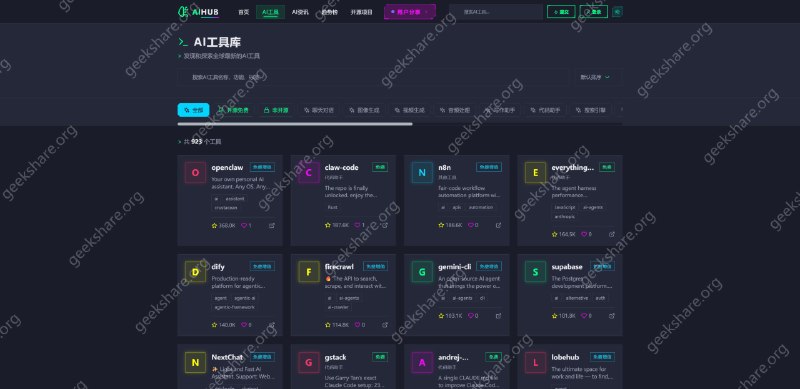Viewport: 800px width, 389px height.
Task: Open the 首页 nav item
Action: tap(243, 12)
